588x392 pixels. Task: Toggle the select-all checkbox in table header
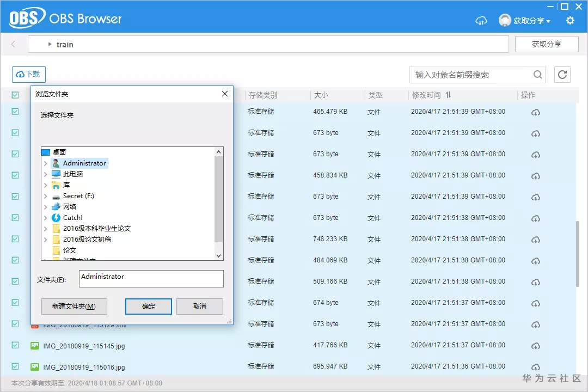(x=15, y=95)
